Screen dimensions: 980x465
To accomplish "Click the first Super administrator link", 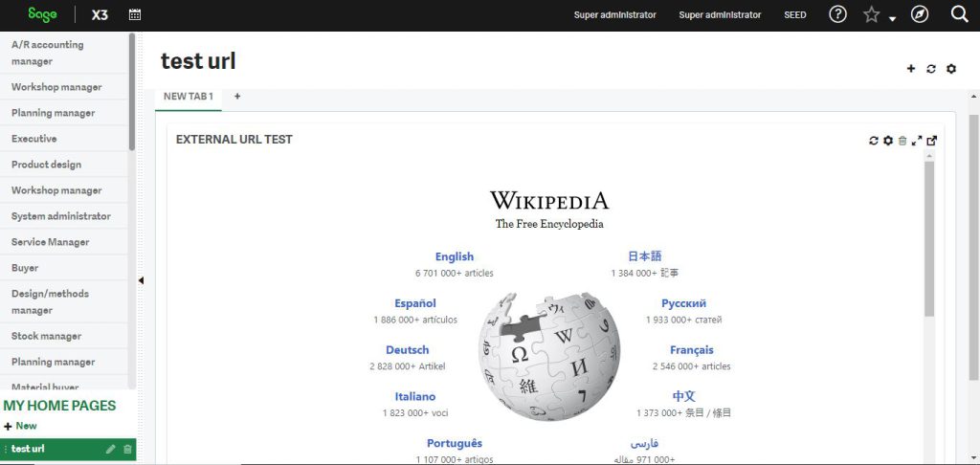I will [615, 15].
